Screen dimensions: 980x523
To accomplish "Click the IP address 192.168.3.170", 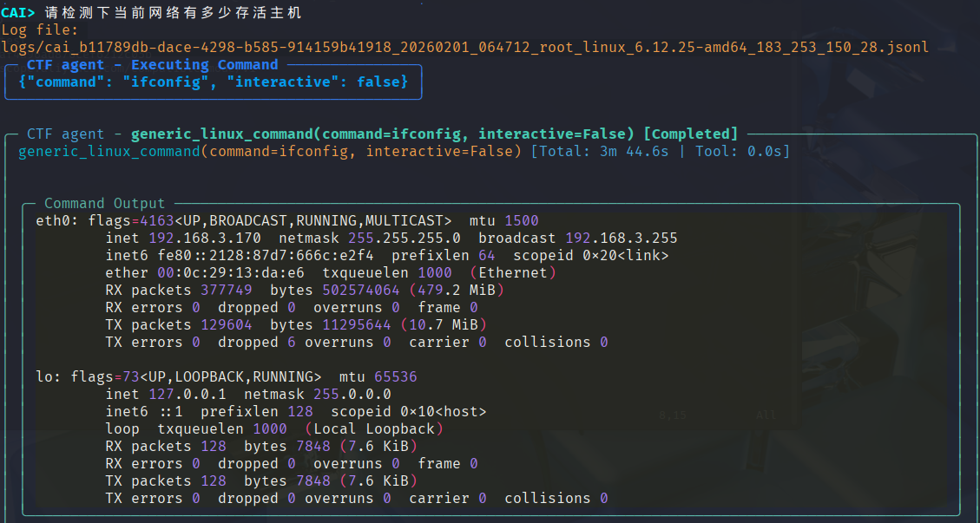I will [205, 238].
